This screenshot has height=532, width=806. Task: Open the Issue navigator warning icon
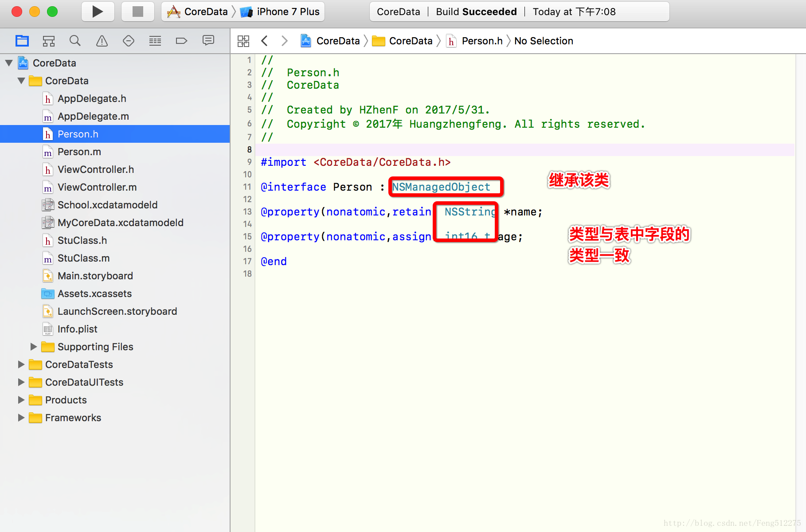click(102, 41)
